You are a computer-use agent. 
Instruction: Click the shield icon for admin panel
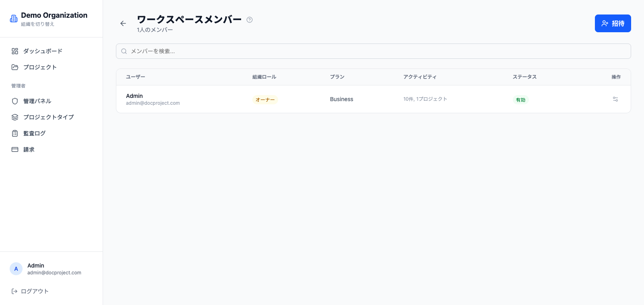pos(15,101)
